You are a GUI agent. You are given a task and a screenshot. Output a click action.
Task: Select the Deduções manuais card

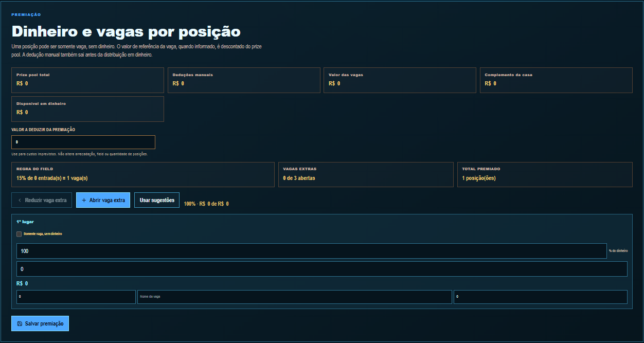pyautogui.click(x=244, y=80)
